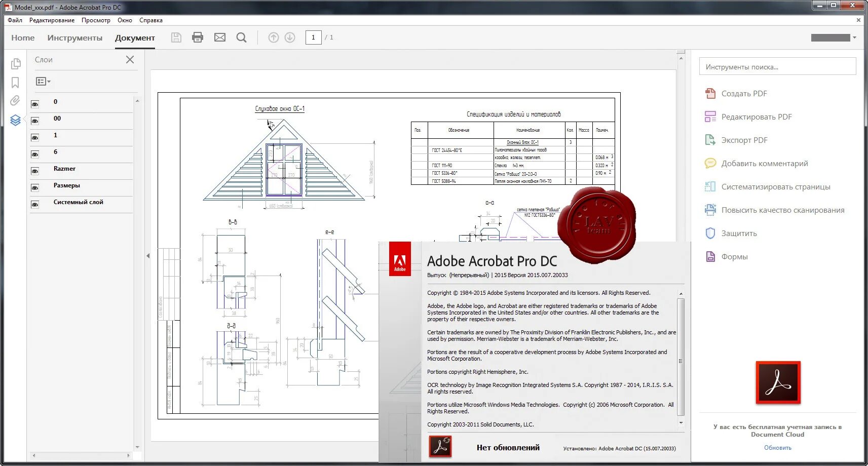Image resolution: width=868 pixels, height=466 pixels.
Task: Open the Bookmarks panel icon
Action: tap(15, 82)
